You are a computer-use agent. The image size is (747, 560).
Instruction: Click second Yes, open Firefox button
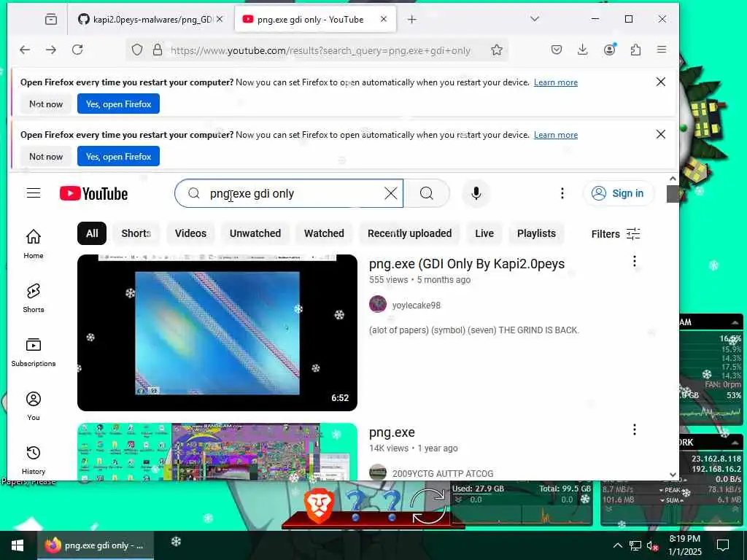pyautogui.click(x=118, y=156)
